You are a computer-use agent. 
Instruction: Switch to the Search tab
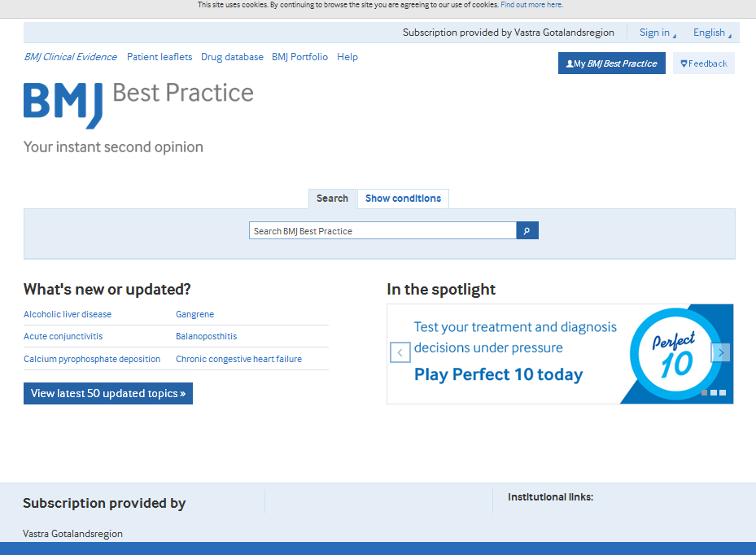[x=332, y=199]
